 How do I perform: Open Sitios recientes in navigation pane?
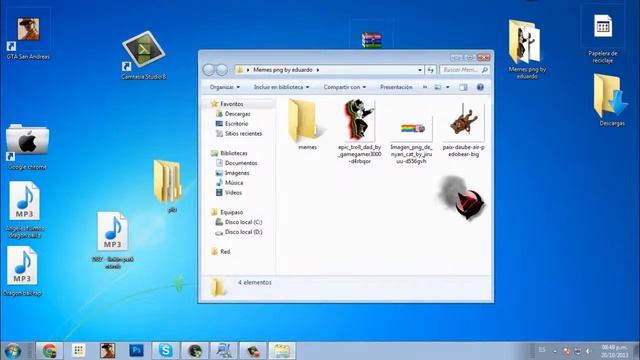[243, 133]
